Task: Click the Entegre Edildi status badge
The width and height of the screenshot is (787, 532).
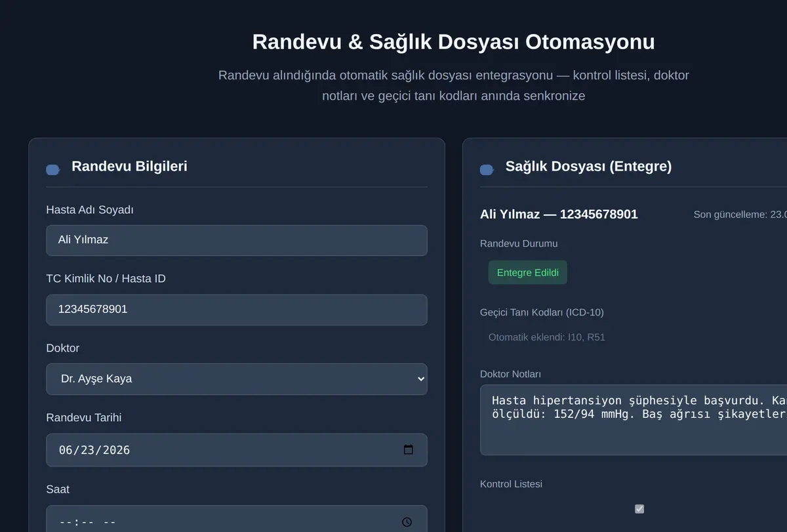Action: [528, 272]
